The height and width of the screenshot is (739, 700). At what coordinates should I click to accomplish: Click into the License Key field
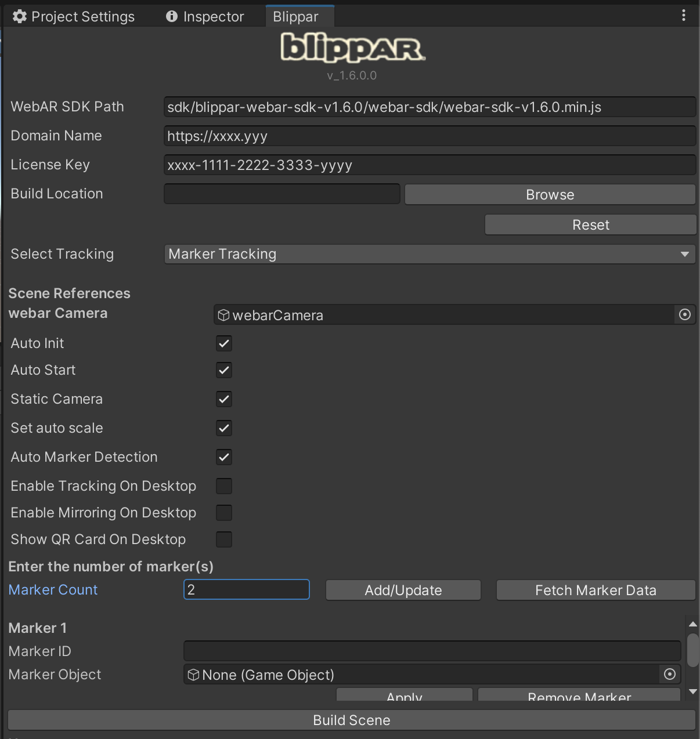pyautogui.click(x=430, y=165)
